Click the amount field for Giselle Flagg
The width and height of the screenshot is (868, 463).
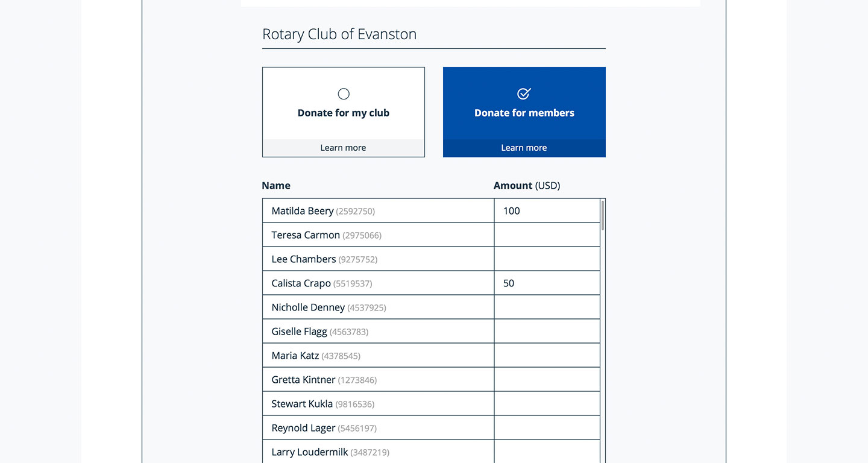546,331
